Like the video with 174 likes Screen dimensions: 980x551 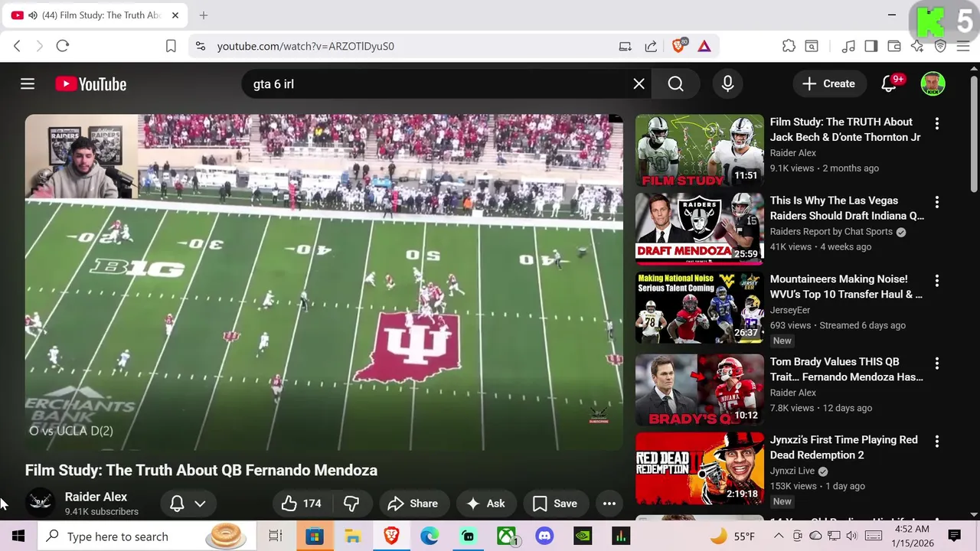tap(301, 504)
